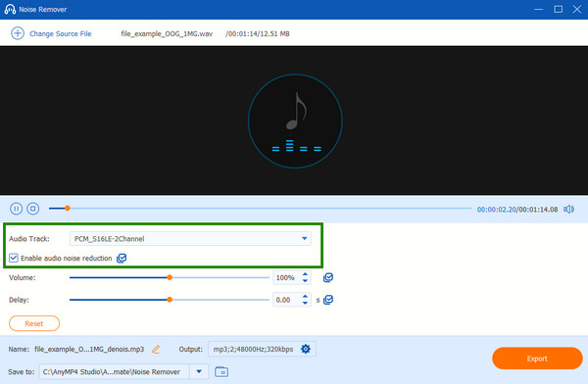
Task: Decrease volume with down stepper arrow
Action: 305,281
